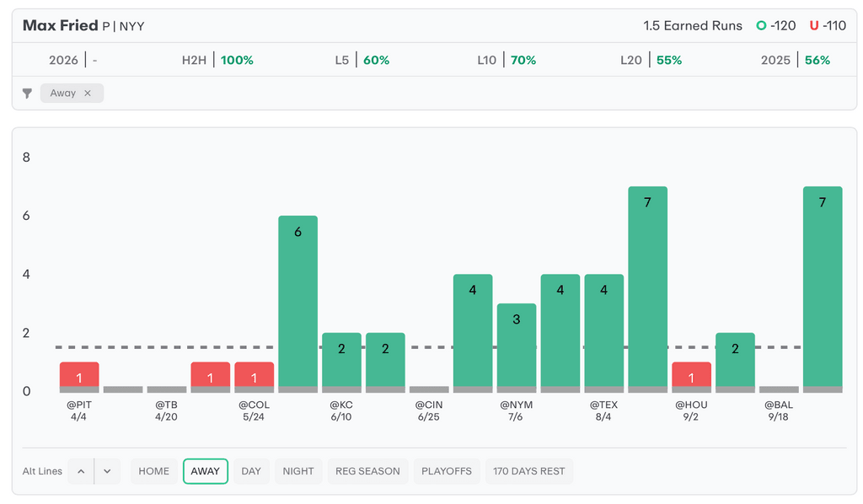The image size is (863, 504).
Task: Decrease alt line with down chevron
Action: click(x=107, y=471)
